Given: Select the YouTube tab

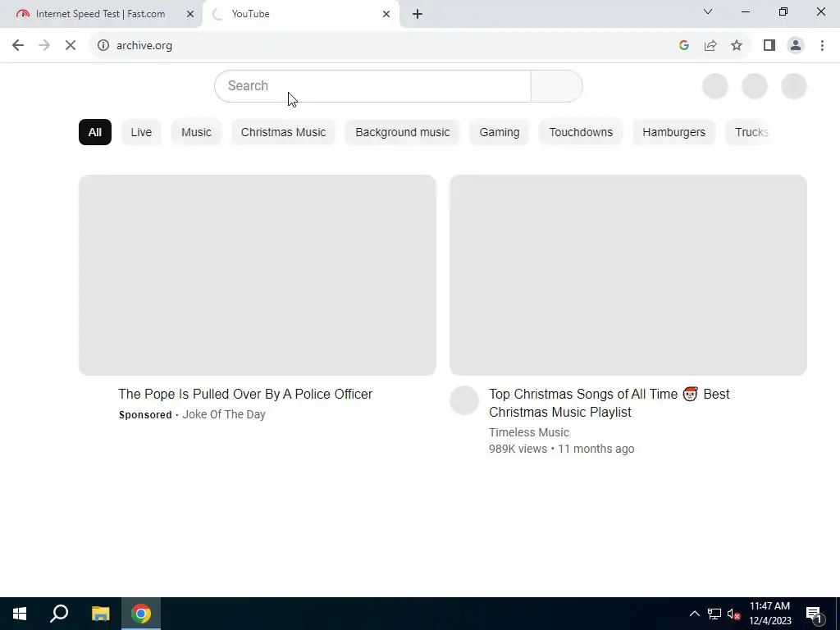Looking at the screenshot, I should 301,14.
